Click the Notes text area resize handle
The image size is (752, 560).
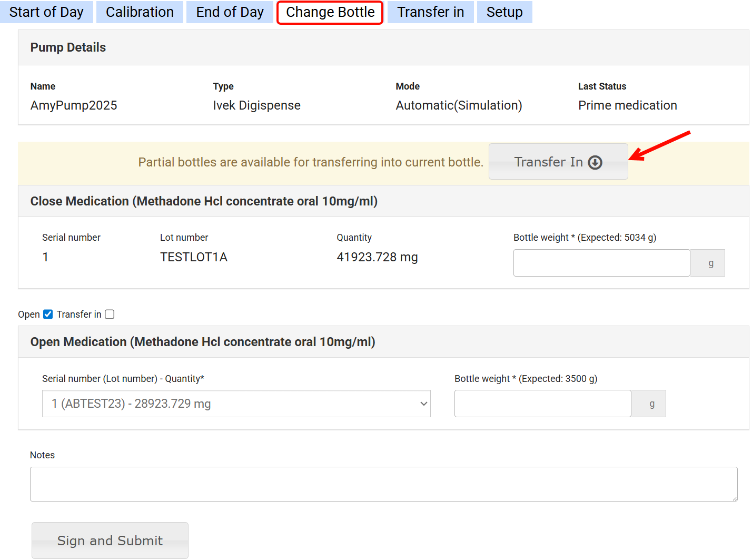click(x=734, y=498)
